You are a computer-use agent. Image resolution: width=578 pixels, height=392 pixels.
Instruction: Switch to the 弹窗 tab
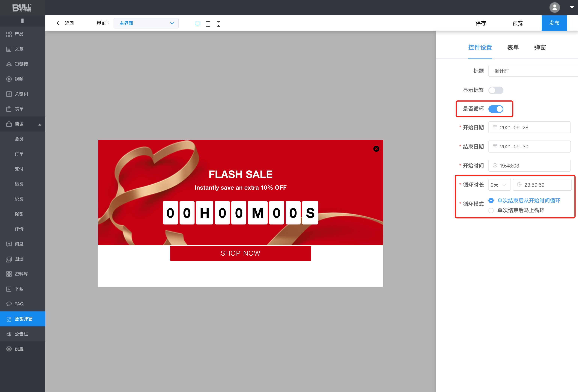click(540, 48)
